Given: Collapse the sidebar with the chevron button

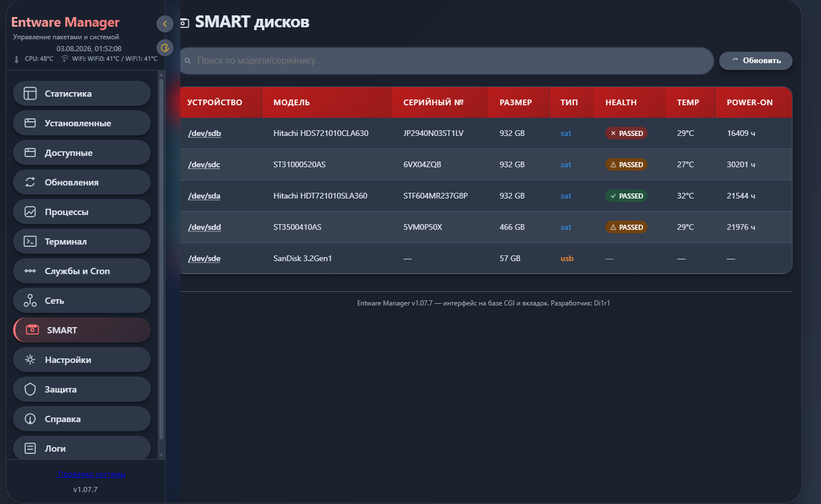Looking at the screenshot, I should point(164,24).
